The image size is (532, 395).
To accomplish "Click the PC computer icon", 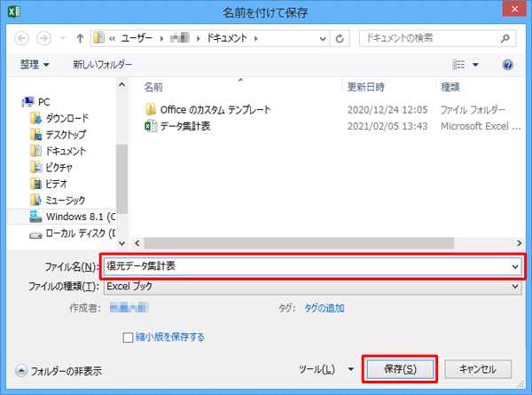I will (27, 101).
